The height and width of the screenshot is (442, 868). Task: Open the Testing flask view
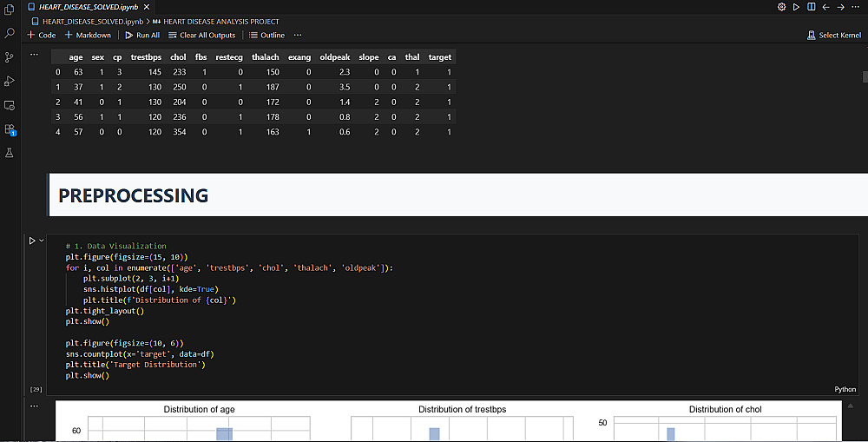tap(10, 153)
